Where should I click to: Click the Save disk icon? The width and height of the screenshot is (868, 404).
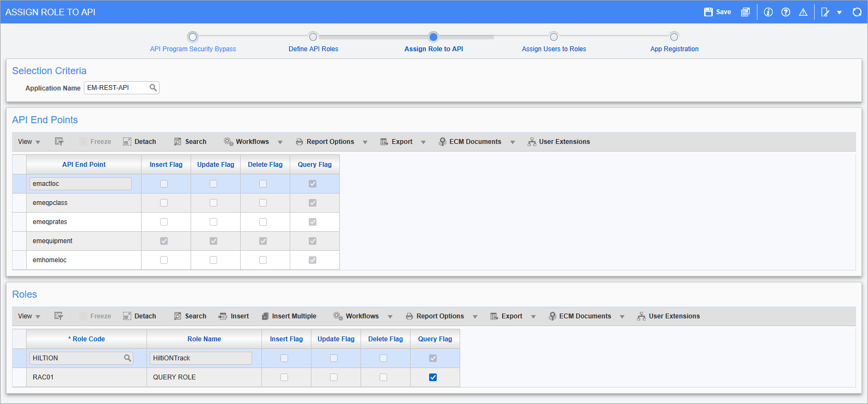pos(708,12)
